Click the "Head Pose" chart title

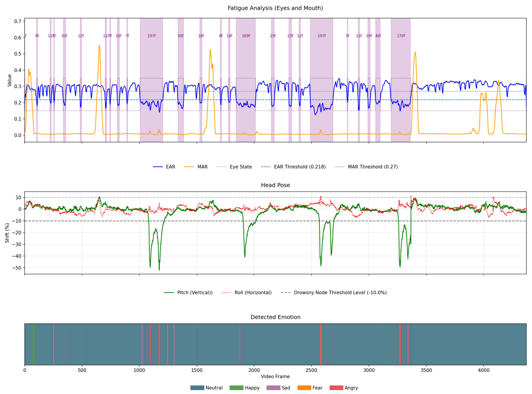tap(275, 185)
